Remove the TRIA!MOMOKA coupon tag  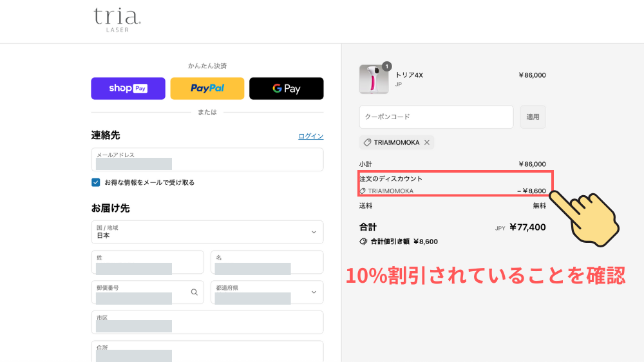427,142
